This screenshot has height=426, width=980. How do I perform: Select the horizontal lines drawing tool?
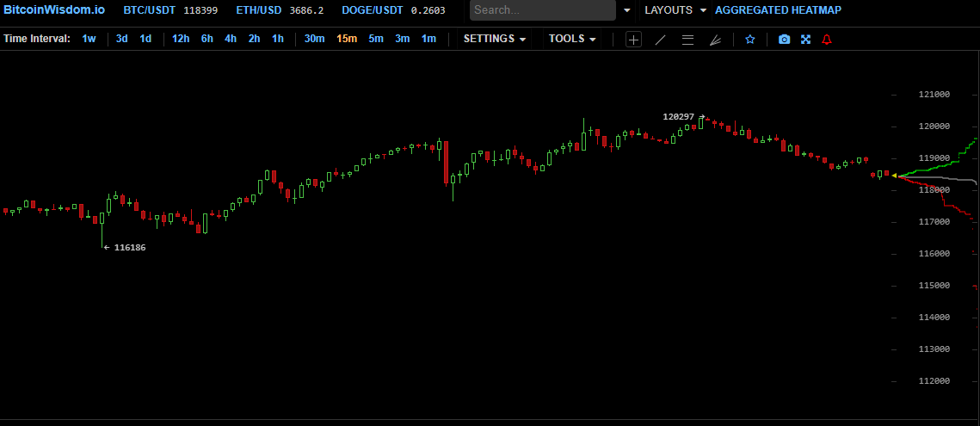point(687,40)
